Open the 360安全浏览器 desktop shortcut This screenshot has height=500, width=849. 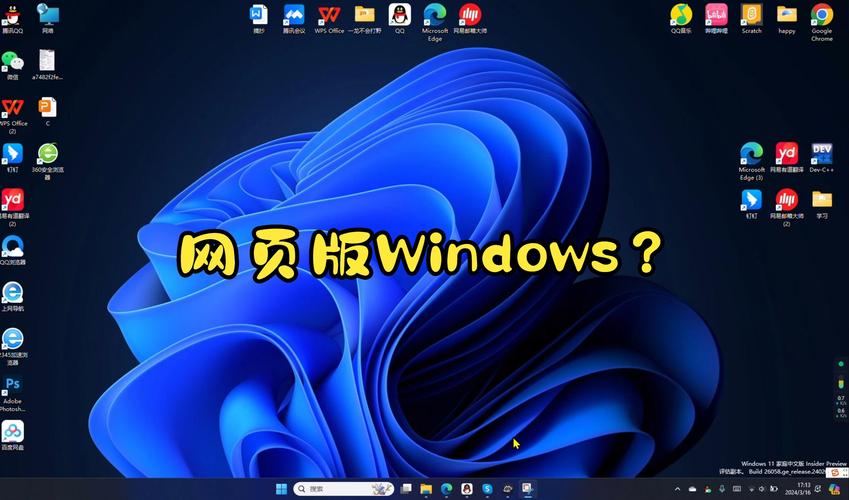pos(48,161)
